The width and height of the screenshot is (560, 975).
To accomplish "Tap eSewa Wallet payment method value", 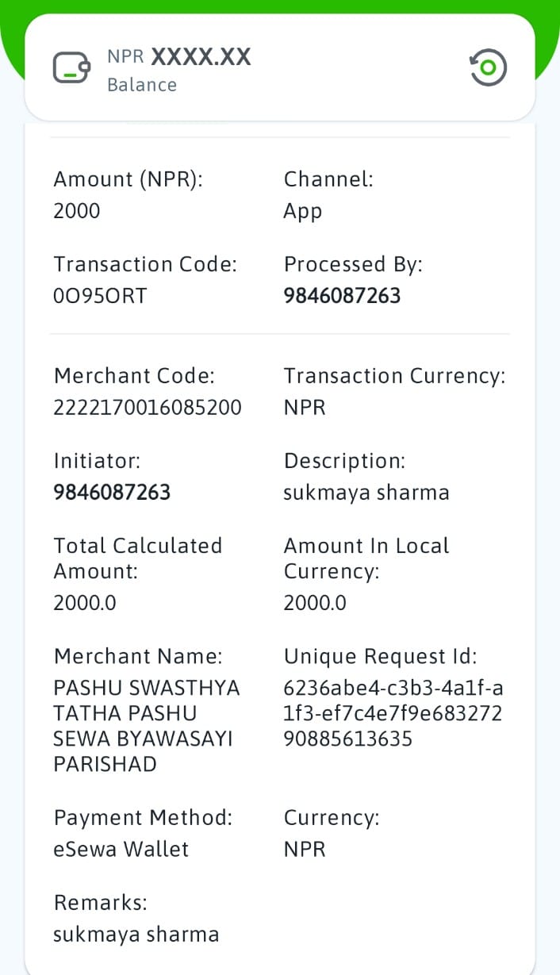I will coord(121,850).
